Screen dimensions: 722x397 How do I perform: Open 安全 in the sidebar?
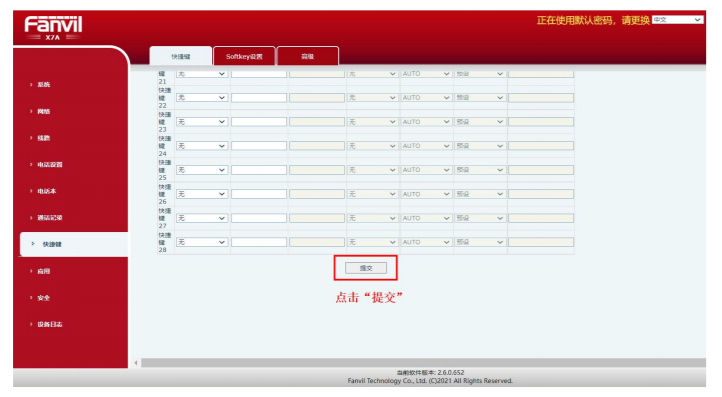point(44,298)
